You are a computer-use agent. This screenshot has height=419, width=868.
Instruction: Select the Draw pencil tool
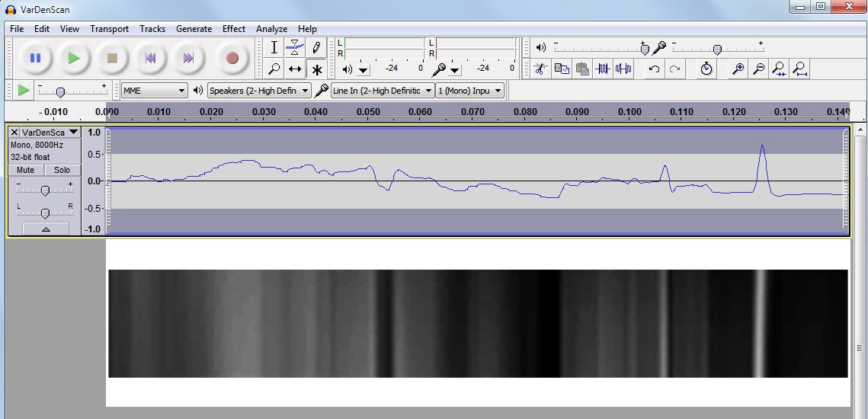[x=316, y=48]
